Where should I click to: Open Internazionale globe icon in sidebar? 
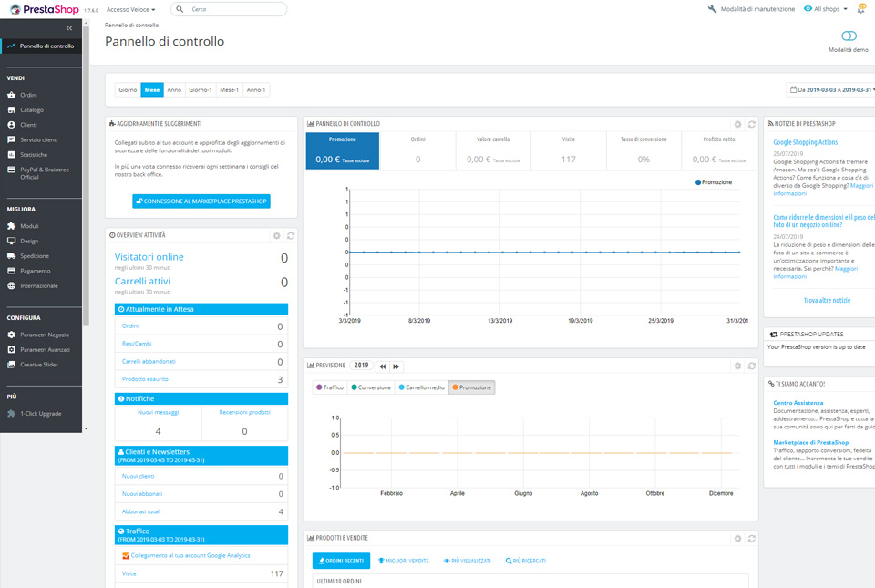point(11,285)
